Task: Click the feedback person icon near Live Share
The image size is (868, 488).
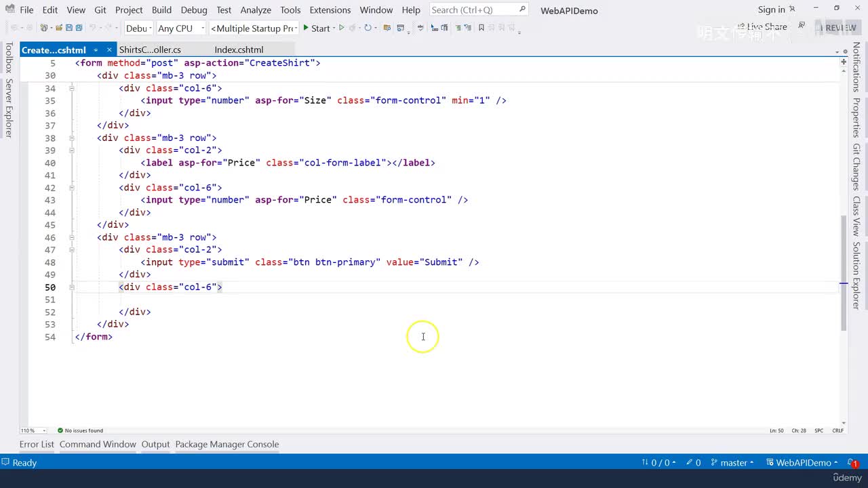Action: [802, 26]
